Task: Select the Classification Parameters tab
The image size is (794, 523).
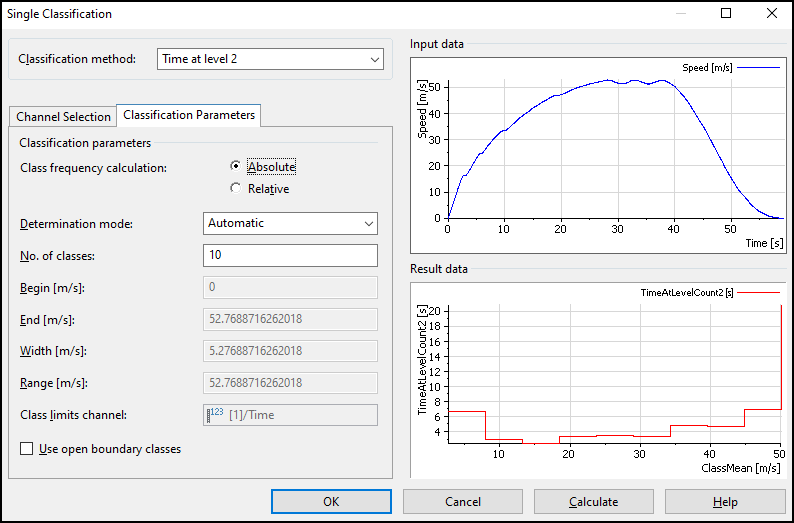Action: click(189, 115)
